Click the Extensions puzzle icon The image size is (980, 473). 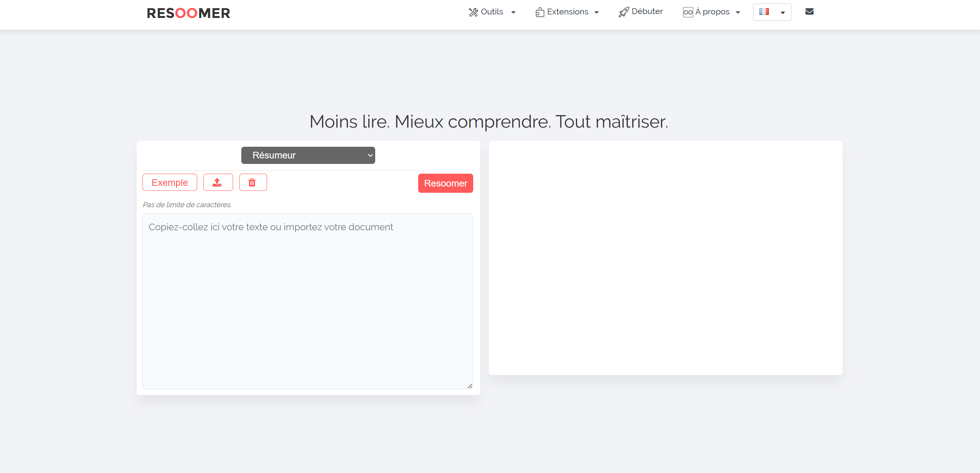tap(540, 12)
